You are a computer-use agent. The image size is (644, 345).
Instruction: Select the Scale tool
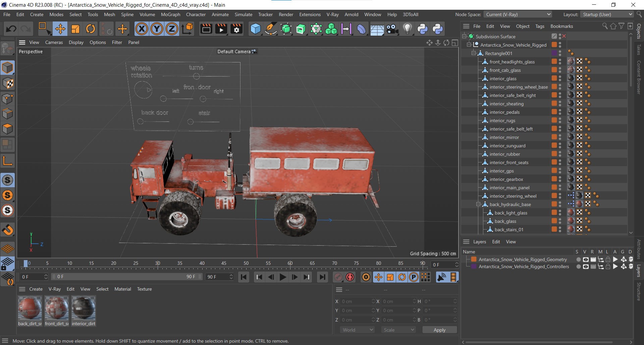(75, 29)
